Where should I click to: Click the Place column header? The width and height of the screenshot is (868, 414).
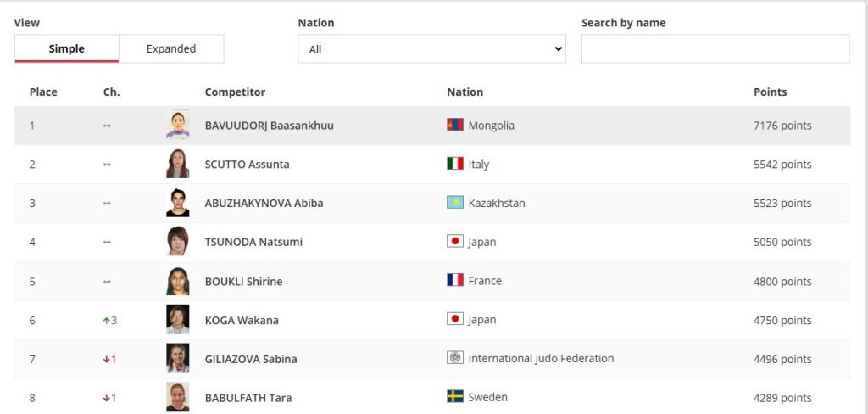pyautogui.click(x=43, y=92)
